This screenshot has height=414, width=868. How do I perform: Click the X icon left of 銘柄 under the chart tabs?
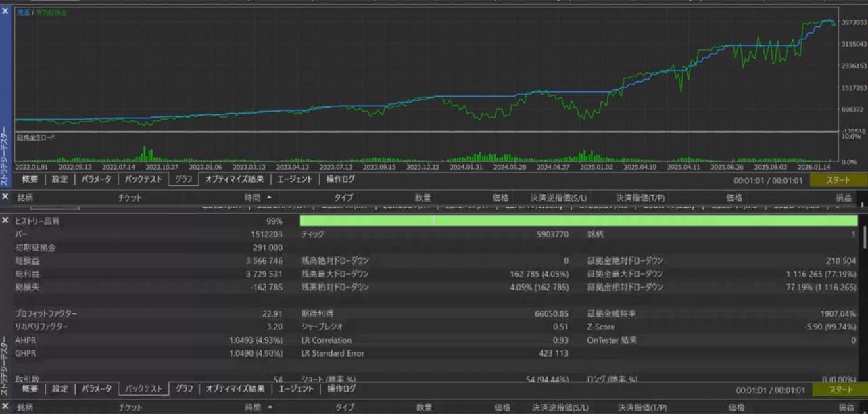(x=6, y=197)
